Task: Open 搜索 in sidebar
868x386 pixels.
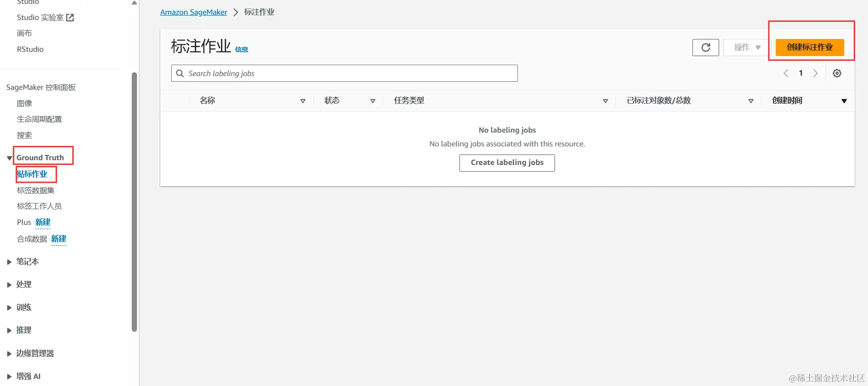Action: click(x=24, y=135)
